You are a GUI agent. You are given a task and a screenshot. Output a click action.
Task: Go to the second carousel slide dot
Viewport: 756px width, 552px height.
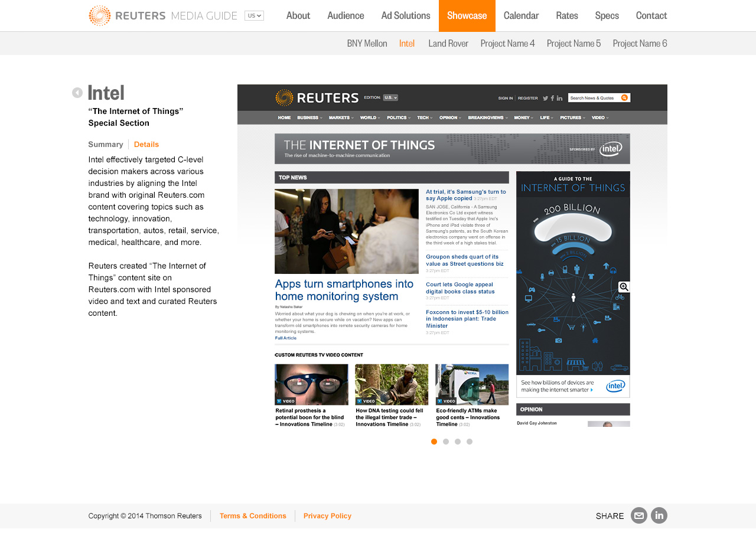pos(446,442)
